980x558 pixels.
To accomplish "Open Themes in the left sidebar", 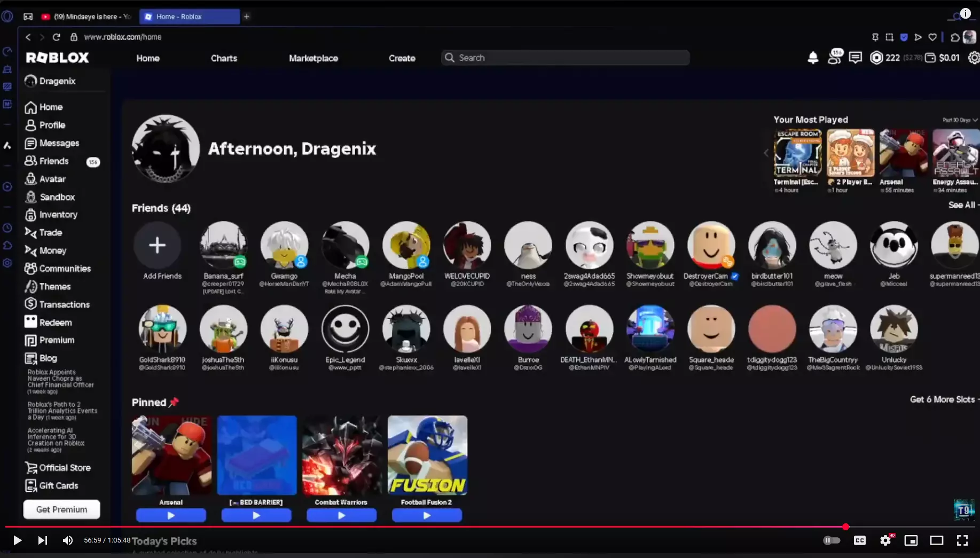I will point(48,286).
